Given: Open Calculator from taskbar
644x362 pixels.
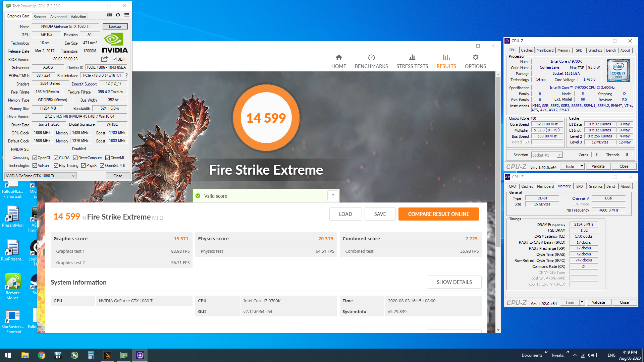Looking at the screenshot, I should click(91, 355).
